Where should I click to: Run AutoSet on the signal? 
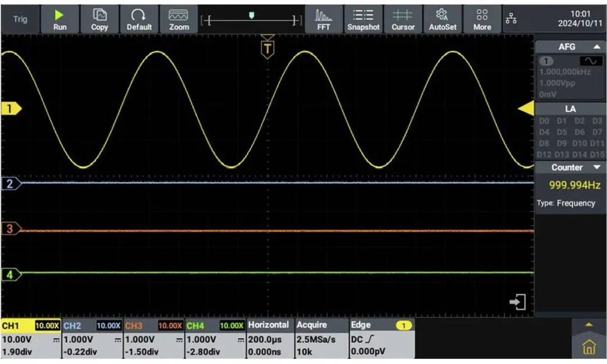click(x=442, y=19)
